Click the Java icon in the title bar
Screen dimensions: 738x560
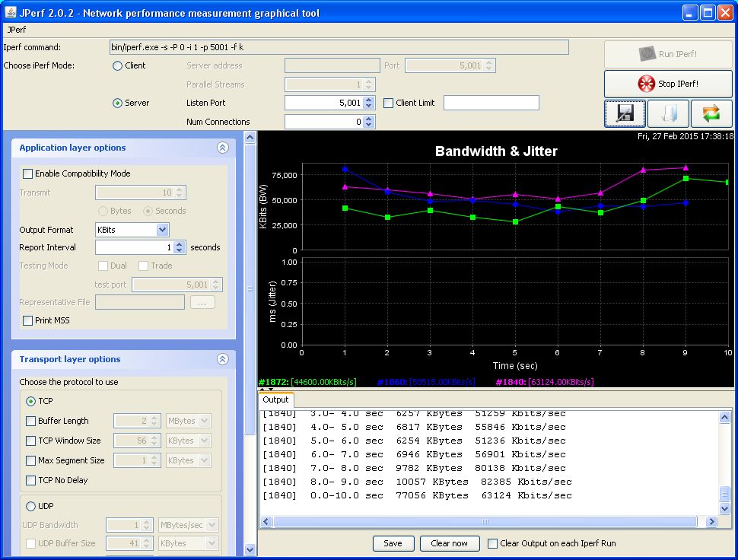(10, 13)
